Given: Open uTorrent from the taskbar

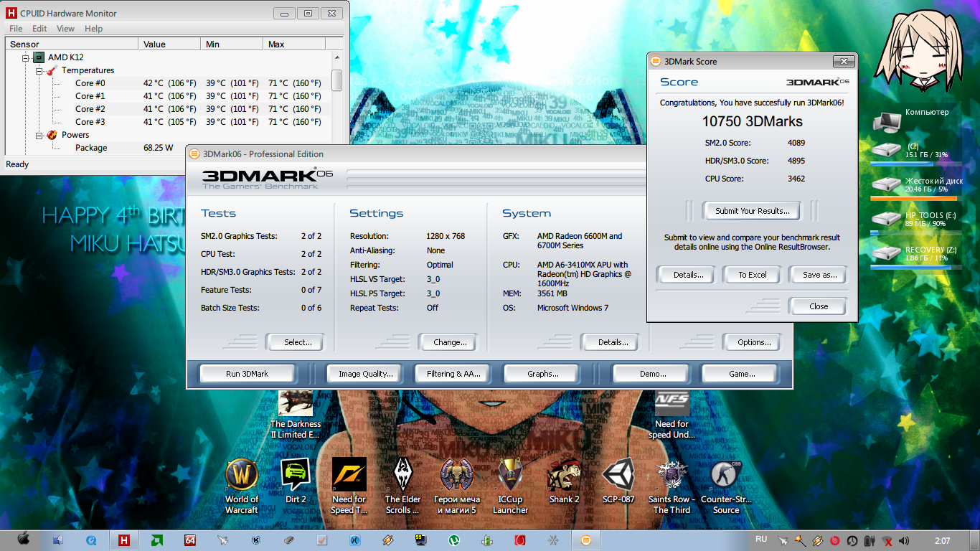Looking at the screenshot, I should [x=454, y=540].
